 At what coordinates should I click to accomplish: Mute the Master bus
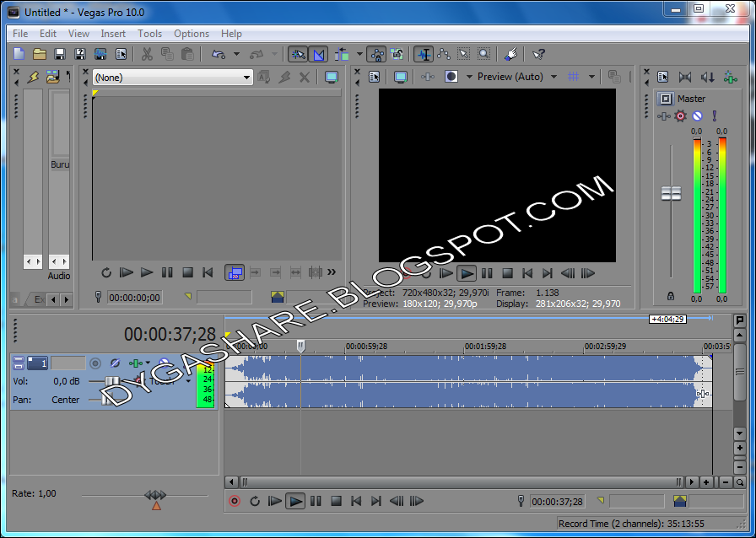coord(697,116)
